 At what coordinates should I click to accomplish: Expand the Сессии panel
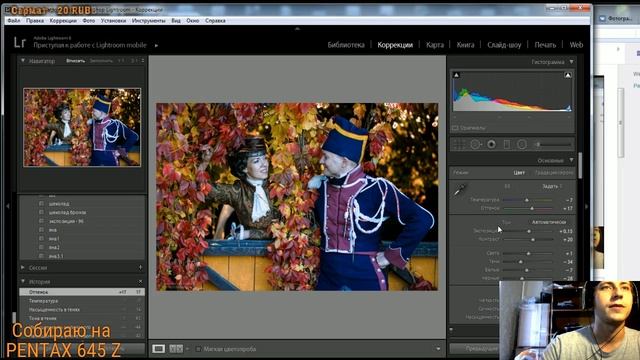(23, 267)
